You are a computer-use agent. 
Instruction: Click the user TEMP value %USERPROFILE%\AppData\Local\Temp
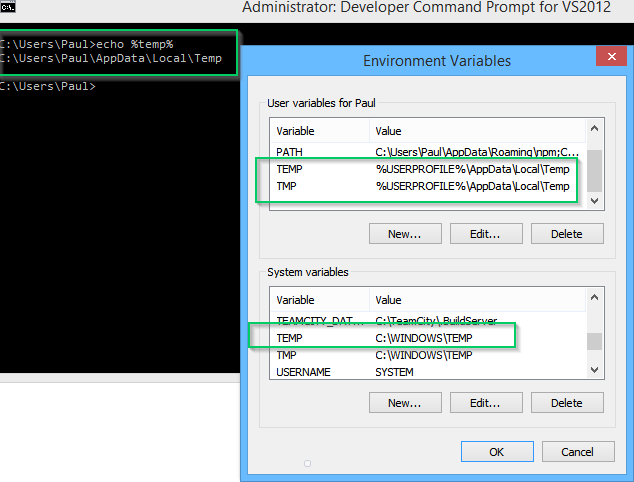(472, 169)
